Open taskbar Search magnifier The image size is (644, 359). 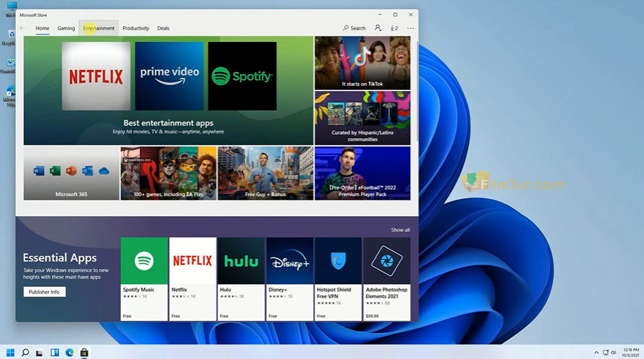coord(25,352)
